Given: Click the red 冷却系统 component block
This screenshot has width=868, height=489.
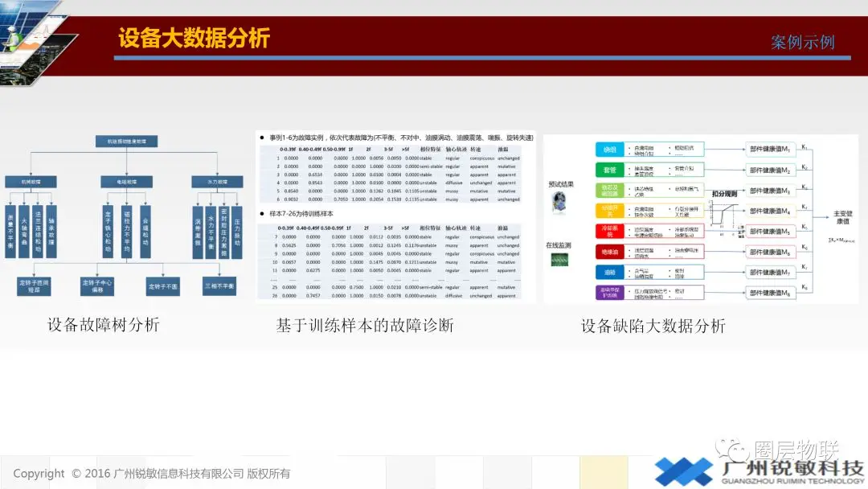Looking at the screenshot, I should tap(609, 232).
